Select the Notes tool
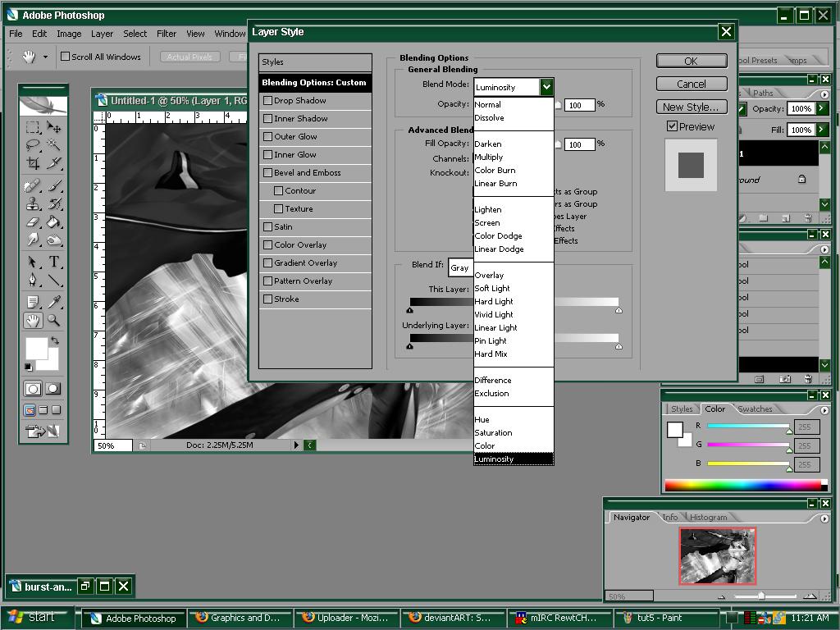 (33, 303)
